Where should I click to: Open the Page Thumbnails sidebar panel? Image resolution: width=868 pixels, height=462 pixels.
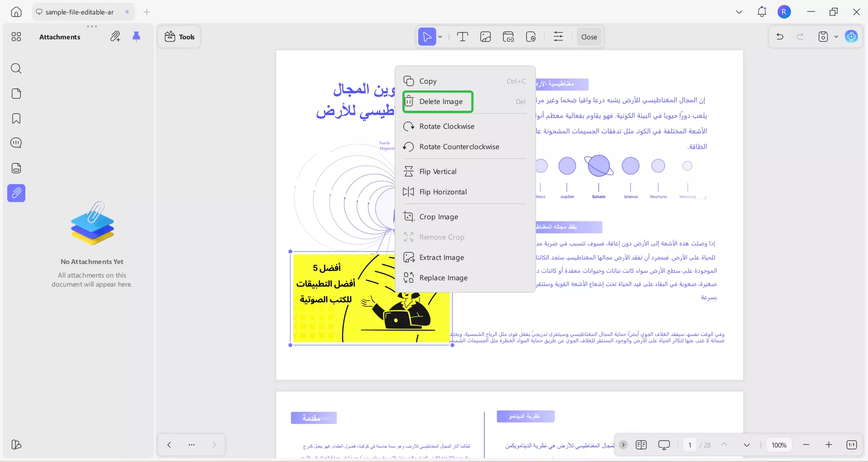click(x=16, y=94)
